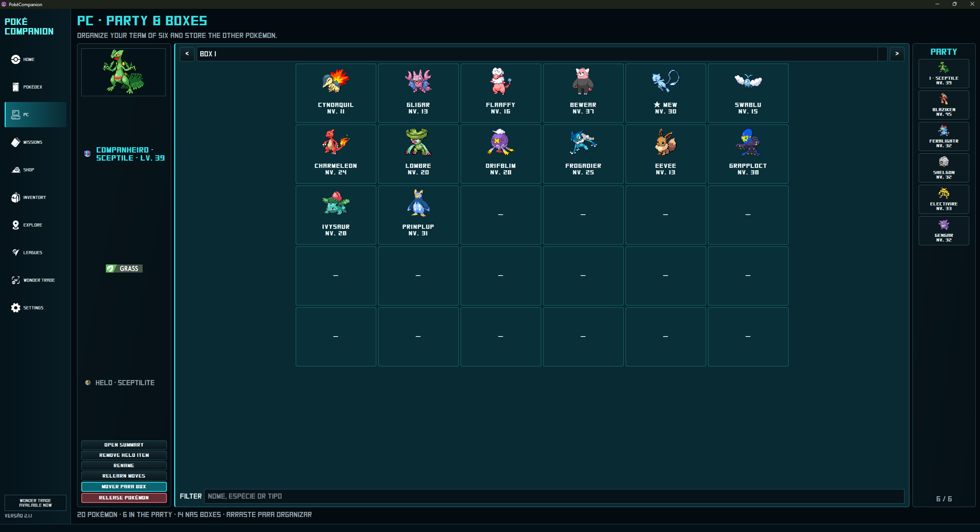The height and width of the screenshot is (532, 980).
Task: Click the Party panel heading
Action: coord(944,52)
